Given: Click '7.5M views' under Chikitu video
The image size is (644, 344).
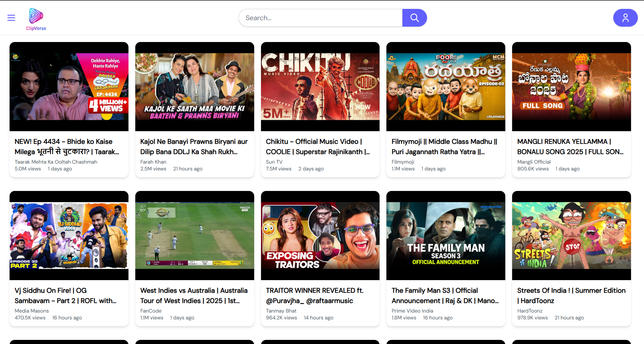Looking at the screenshot, I should (x=279, y=169).
